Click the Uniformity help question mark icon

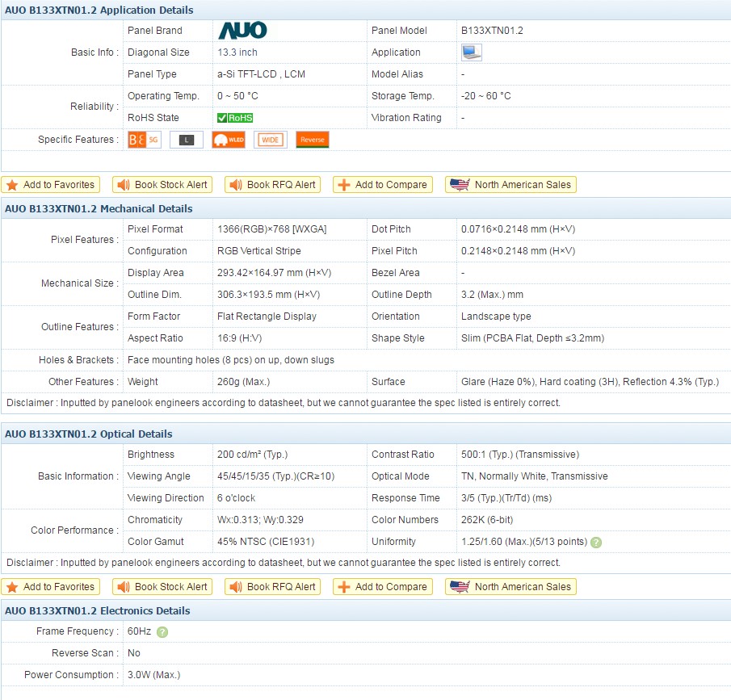(x=596, y=543)
